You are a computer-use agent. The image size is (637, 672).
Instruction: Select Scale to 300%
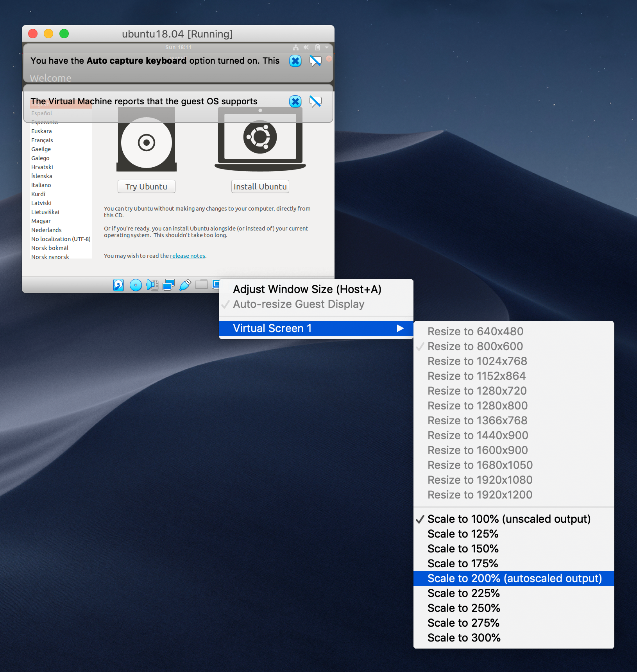pos(514,638)
